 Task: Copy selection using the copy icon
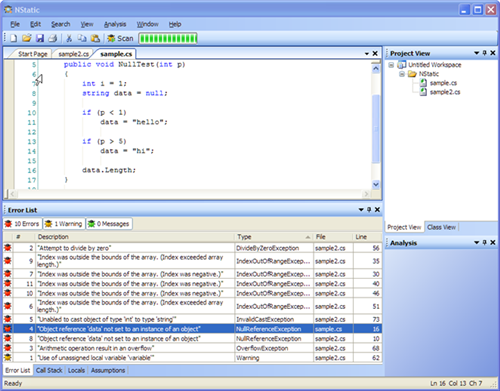[x=82, y=38]
